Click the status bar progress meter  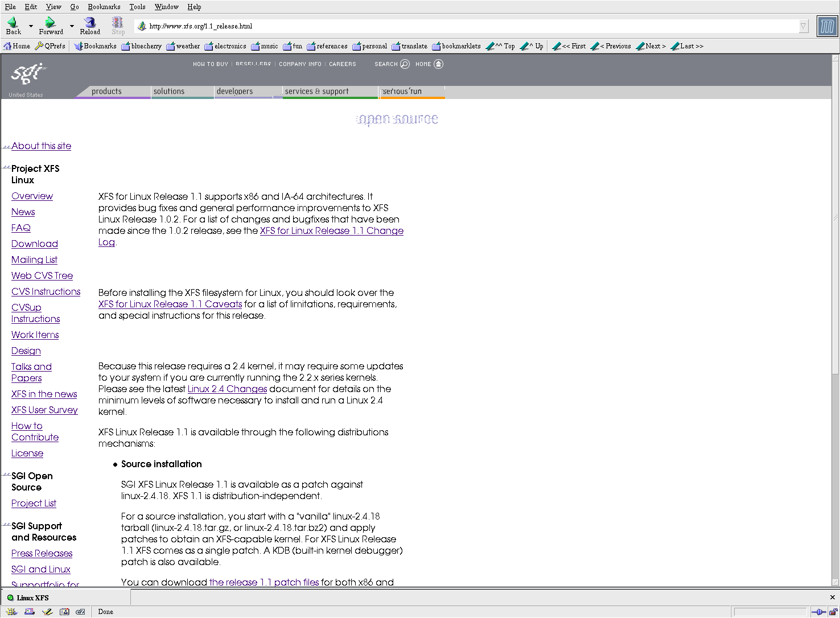tap(770, 612)
